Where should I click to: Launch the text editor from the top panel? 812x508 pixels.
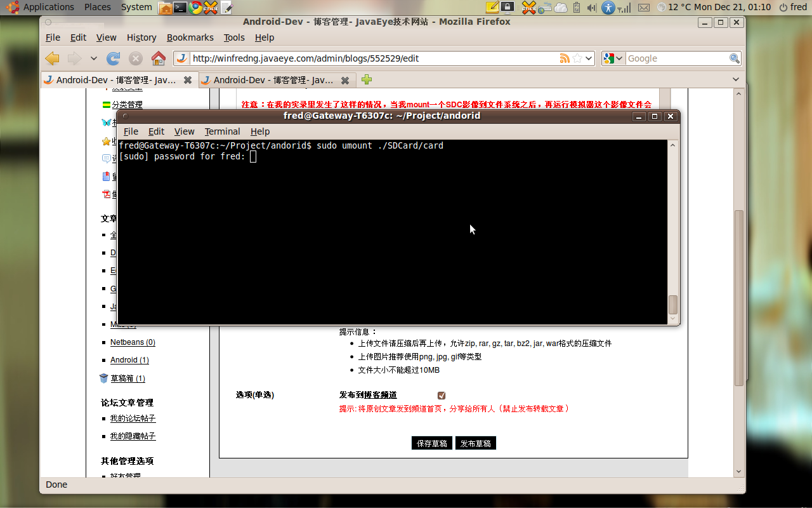[226, 8]
